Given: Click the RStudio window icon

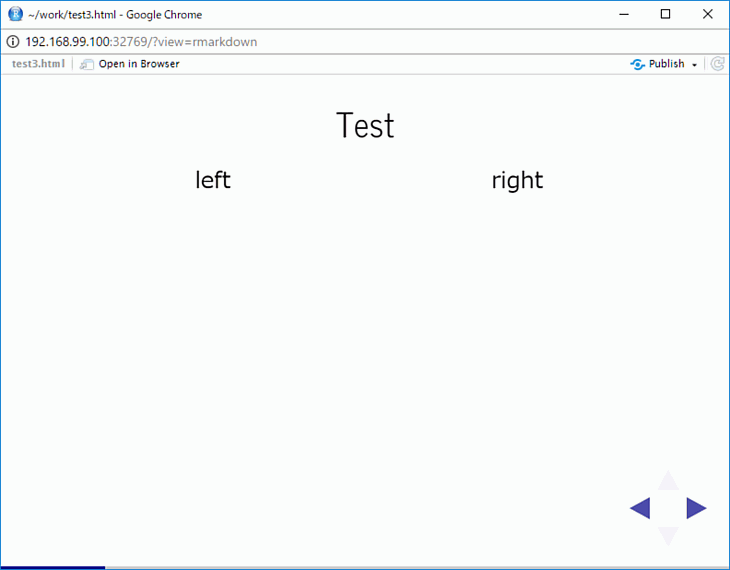Looking at the screenshot, I should pos(15,14).
